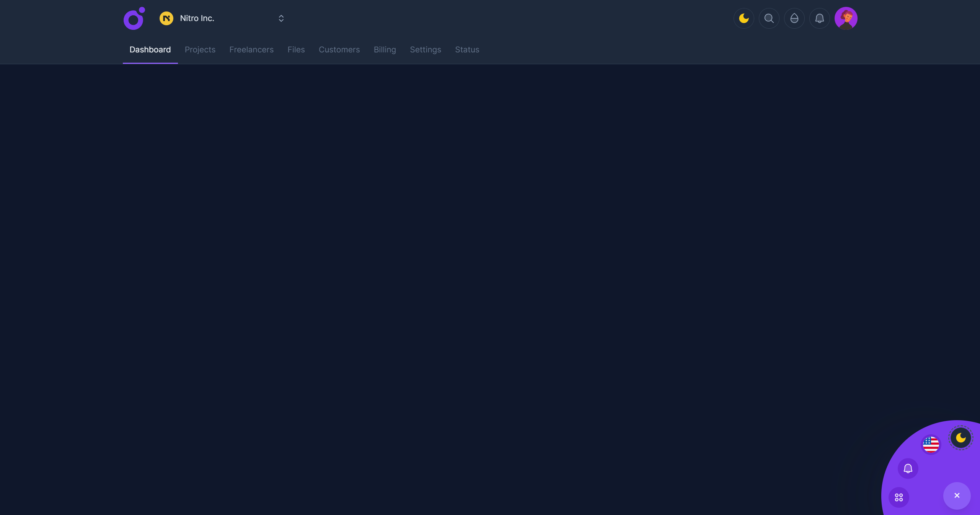Open the Billing tab
The width and height of the screenshot is (980, 515).
point(385,50)
